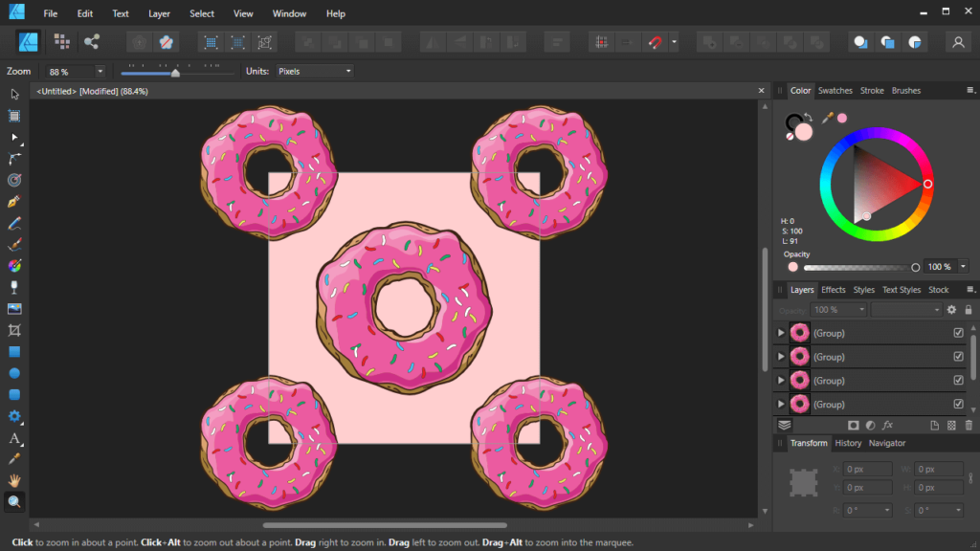Select the Pen tool
The height and width of the screenshot is (551, 980).
pos(14,202)
